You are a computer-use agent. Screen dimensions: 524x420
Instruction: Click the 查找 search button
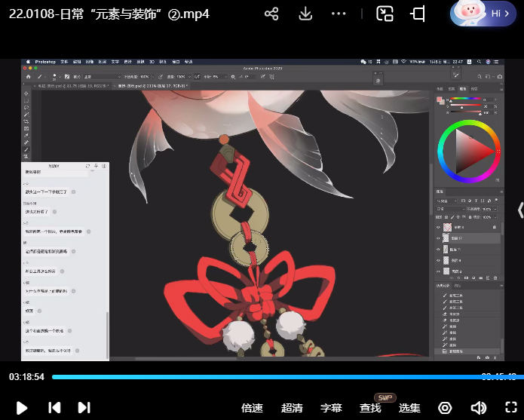point(370,408)
